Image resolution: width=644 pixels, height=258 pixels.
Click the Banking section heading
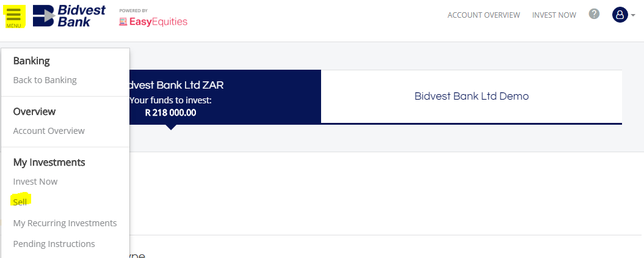[x=31, y=61]
